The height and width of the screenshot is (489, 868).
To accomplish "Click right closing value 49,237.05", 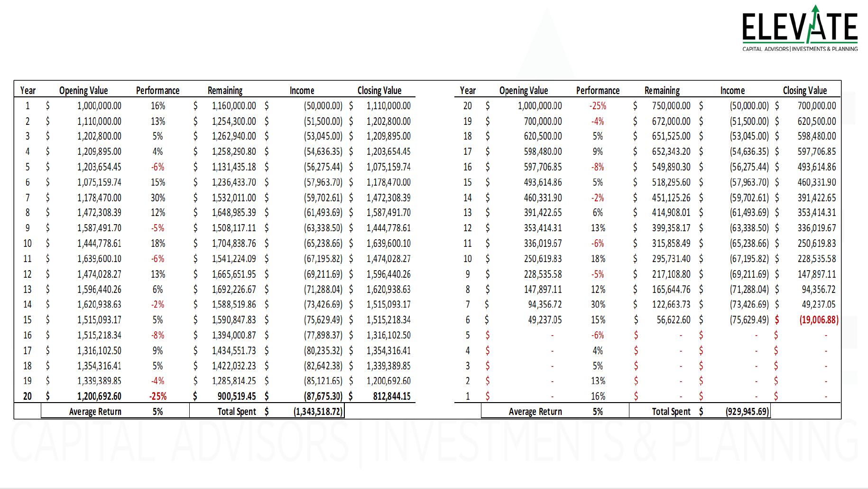I will pyautogui.click(x=819, y=304).
